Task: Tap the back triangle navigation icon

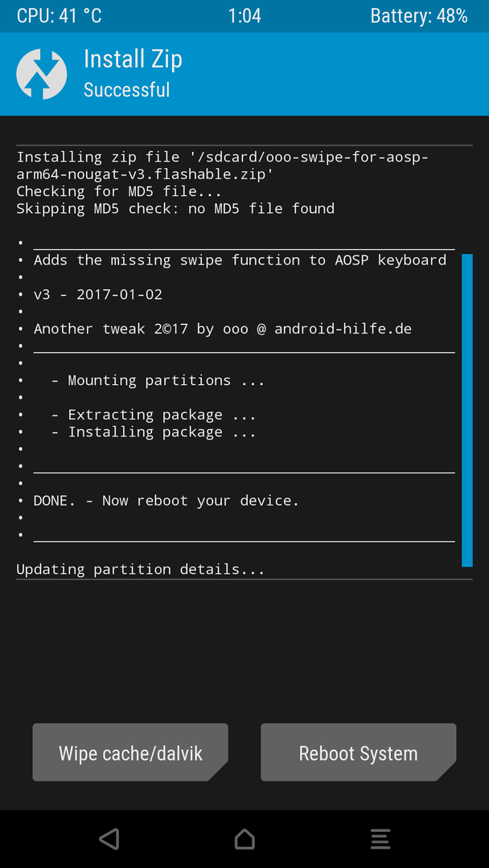Action: coord(109,838)
